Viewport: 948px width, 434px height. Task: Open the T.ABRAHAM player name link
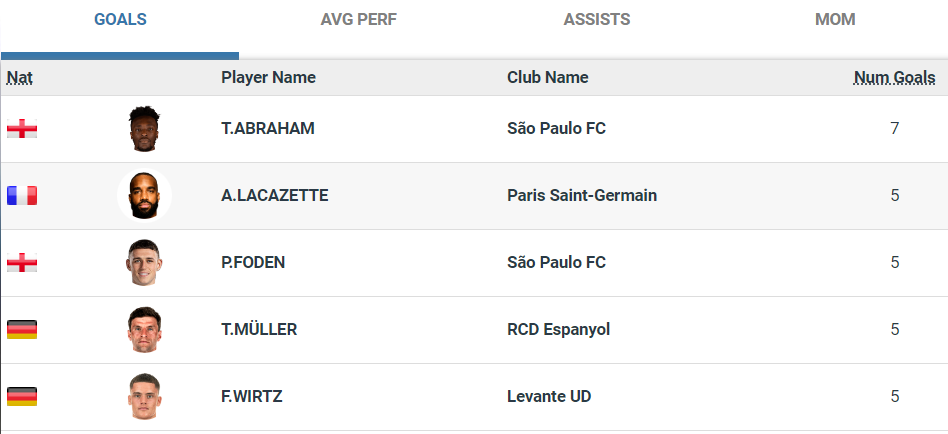pos(268,129)
